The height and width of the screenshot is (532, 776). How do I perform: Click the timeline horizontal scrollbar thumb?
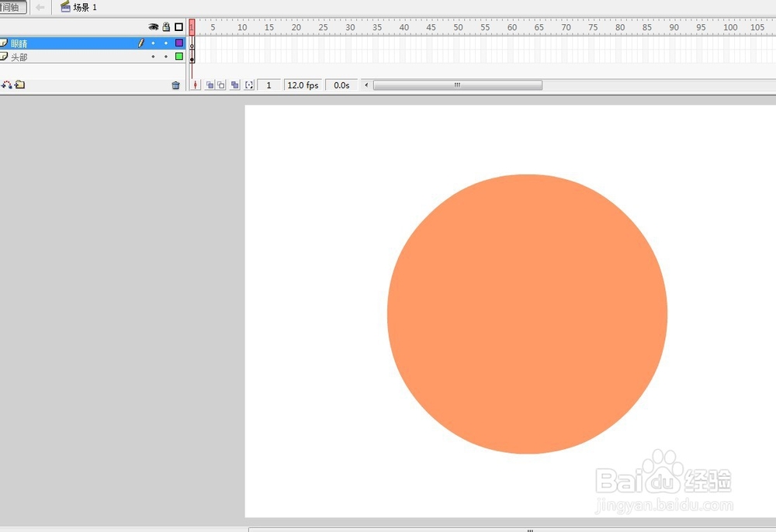tap(457, 85)
